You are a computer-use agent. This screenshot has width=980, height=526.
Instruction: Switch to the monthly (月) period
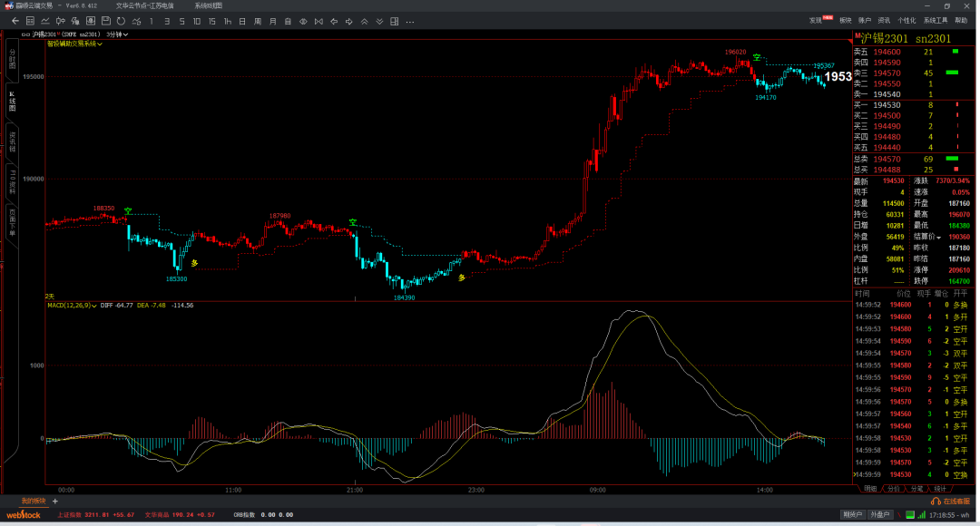(x=273, y=21)
